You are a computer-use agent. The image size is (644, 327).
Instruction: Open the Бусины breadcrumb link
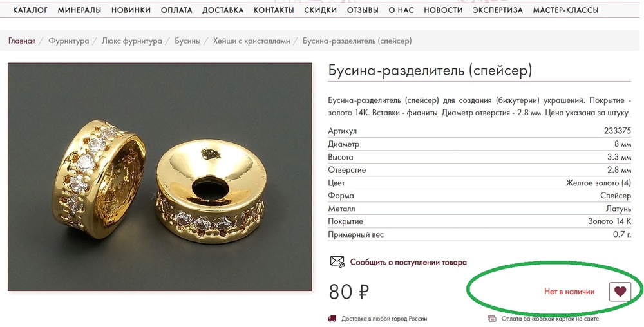pyautogui.click(x=187, y=41)
